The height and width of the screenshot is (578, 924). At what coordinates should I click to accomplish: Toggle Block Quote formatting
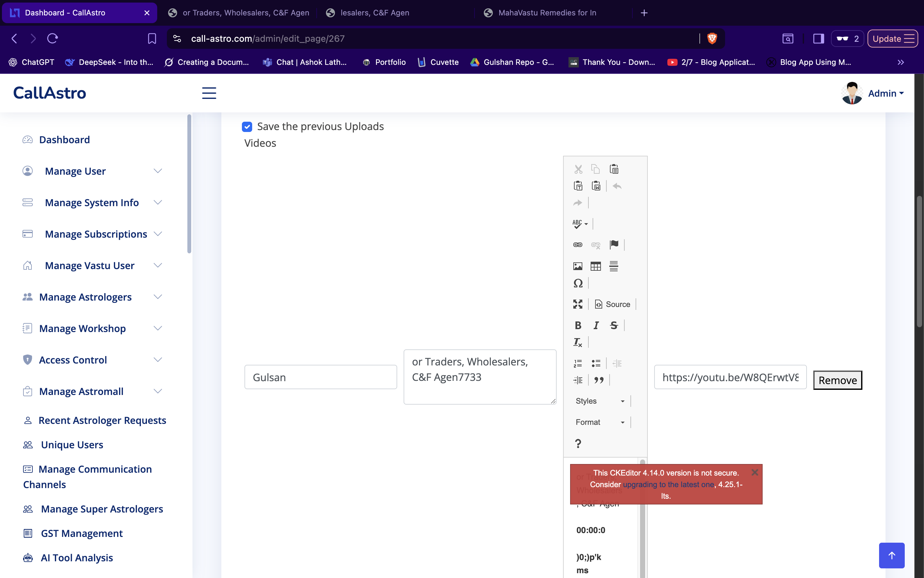[x=599, y=380]
